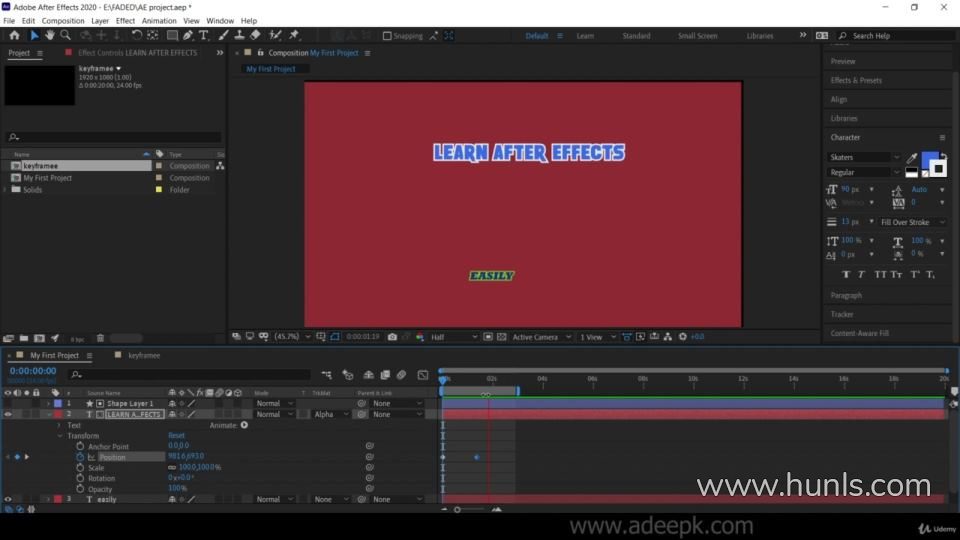This screenshot has height=540, width=960.
Task: Delete selected project item with trash icon
Action: (x=100, y=338)
